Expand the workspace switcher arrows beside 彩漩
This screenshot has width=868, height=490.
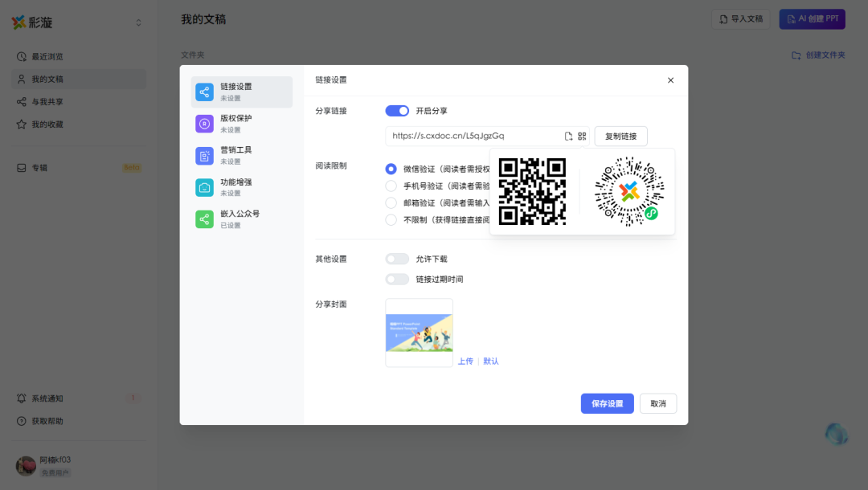coord(138,22)
